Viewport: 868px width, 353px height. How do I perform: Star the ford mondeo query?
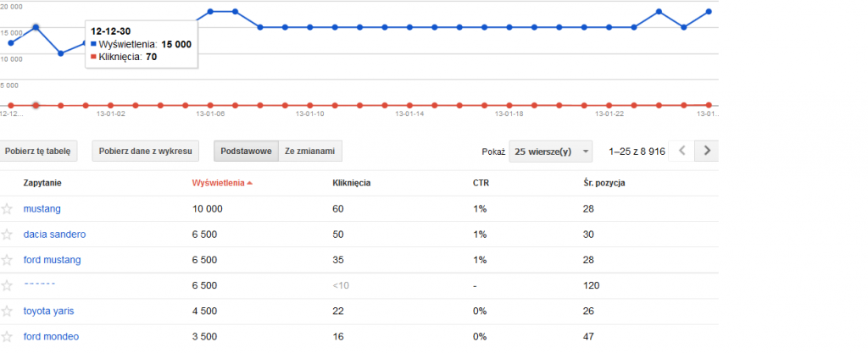click(8, 336)
